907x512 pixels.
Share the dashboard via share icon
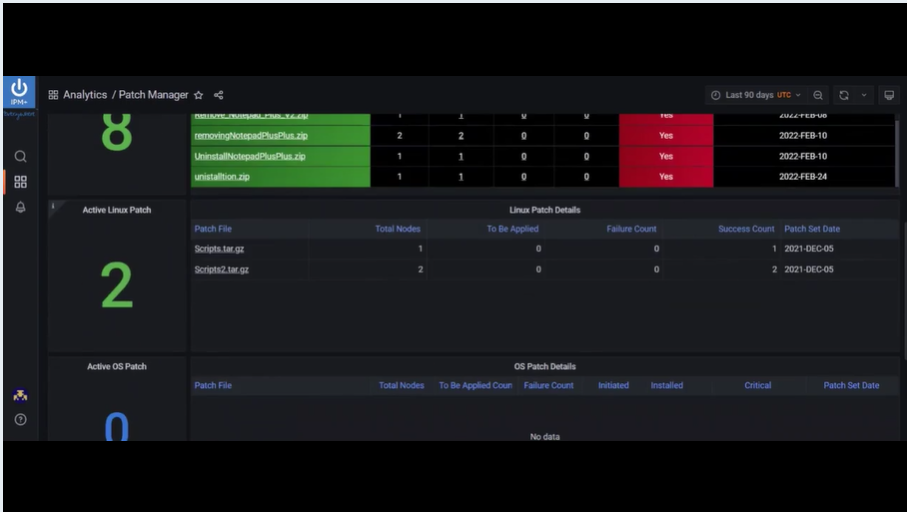tap(219, 95)
